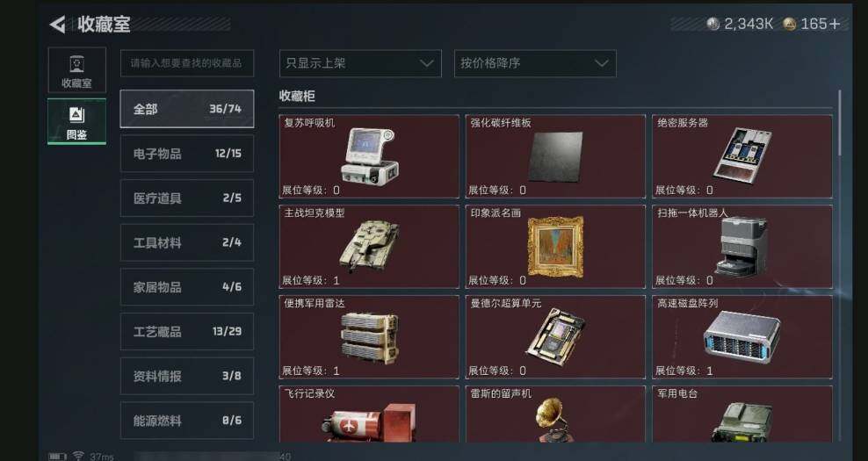Click the back arrow next to 收藏室
This screenshot has height=461, width=868.
57,25
